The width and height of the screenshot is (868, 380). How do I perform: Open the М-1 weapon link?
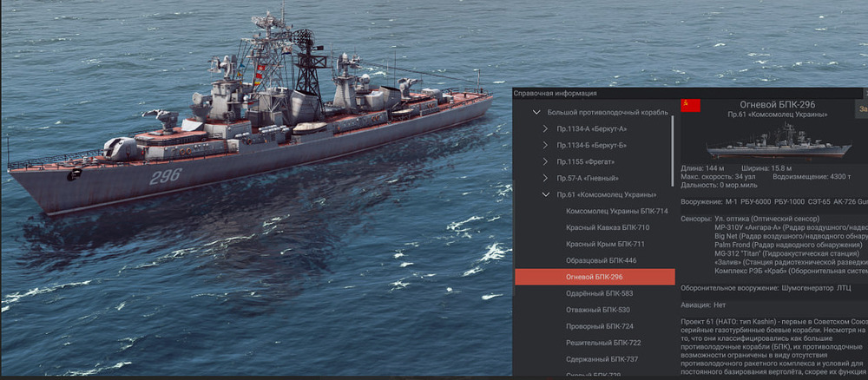click(731, 202)
